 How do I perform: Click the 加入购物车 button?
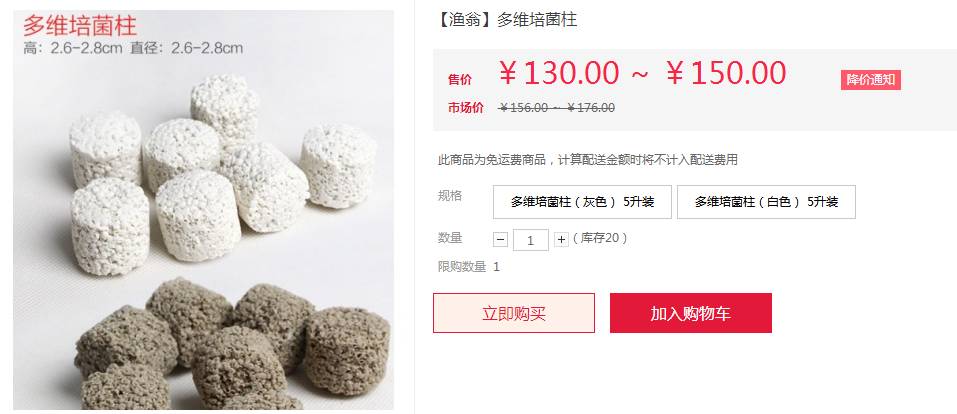(x=691, y=313)
